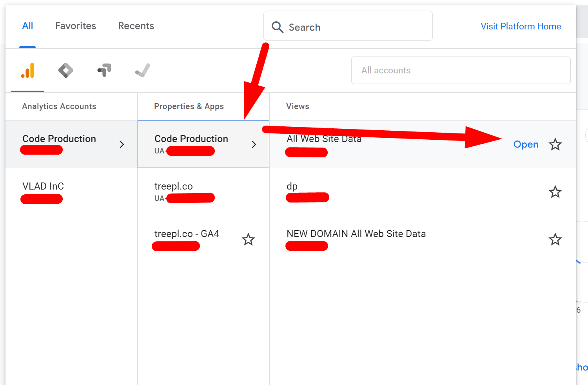Select the Optimize product icon
This screenshot has width=588, height=385.
click(104, 71)
